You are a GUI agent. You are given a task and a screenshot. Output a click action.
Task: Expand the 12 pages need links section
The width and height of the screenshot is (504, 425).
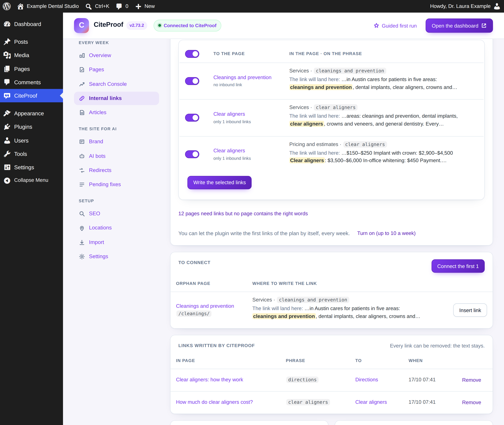pyautogui.click(x=243, y=213)
